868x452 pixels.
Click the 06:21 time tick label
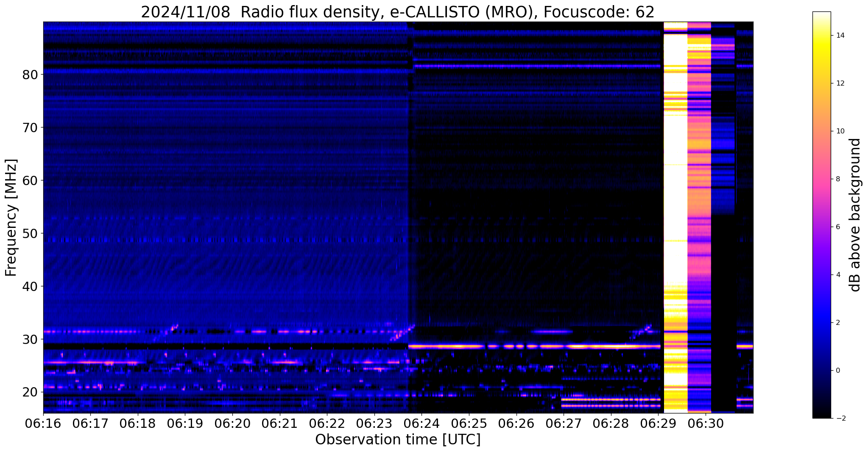pyautogui.click(x=280, y=423)
